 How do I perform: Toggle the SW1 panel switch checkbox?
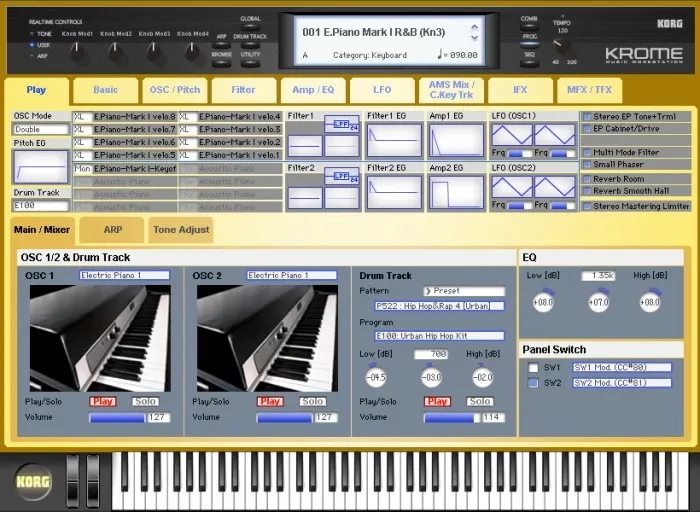click(533, 368)
